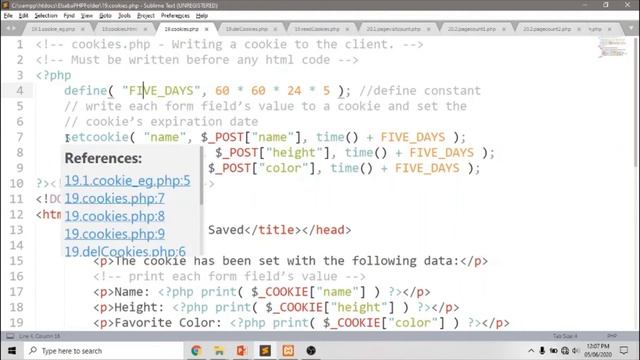Open the Preferences menu
640x360 pixels.
(175, 16)
